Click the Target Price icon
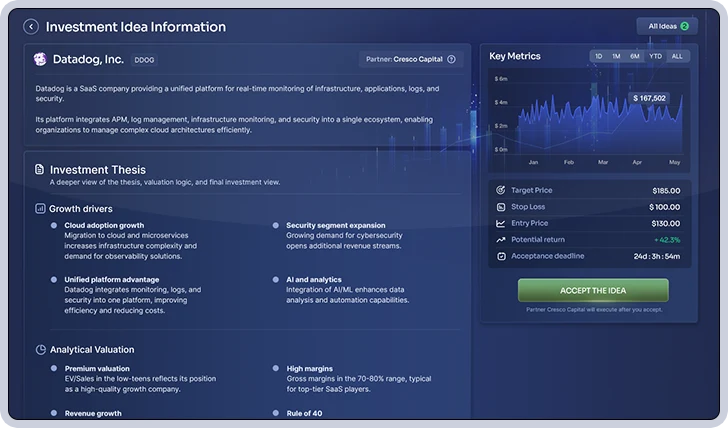This screenshot has width=728, height=428. (x=500, y=190)
